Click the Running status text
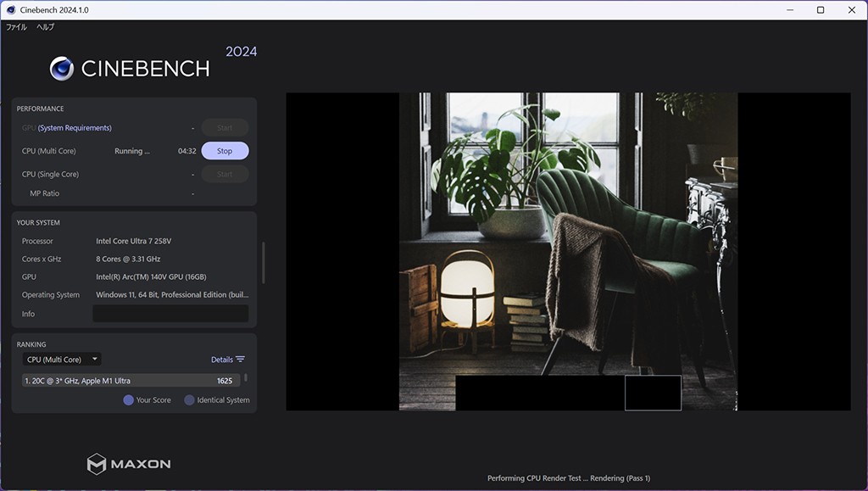 (x=131, y=151)
